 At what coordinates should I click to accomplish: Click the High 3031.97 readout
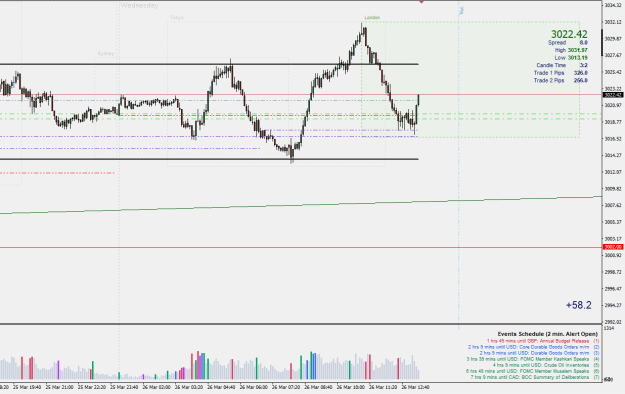571,50
